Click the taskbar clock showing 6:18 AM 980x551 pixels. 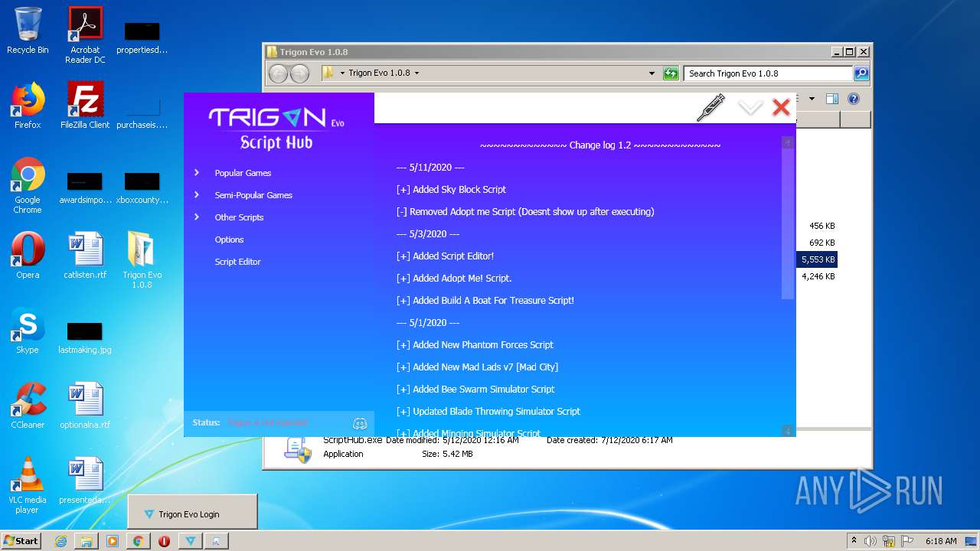coord(941,541)
